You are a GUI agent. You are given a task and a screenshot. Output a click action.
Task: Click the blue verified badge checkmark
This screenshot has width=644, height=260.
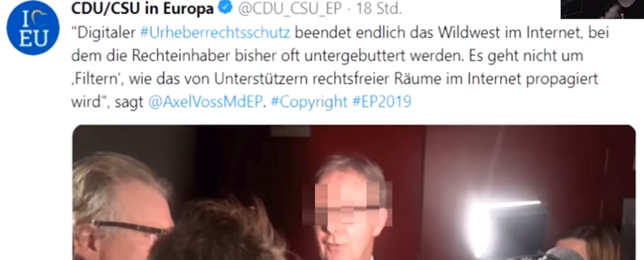coord(223,9)
